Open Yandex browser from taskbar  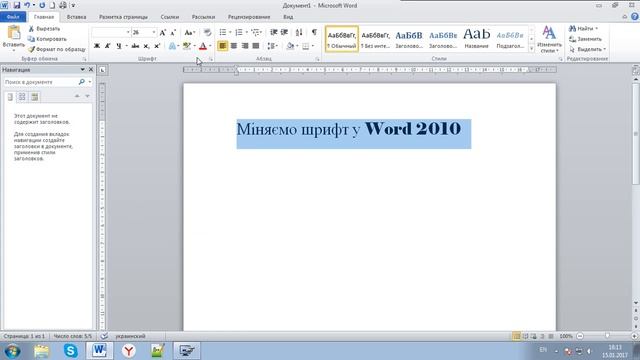(x=129, y=351)
